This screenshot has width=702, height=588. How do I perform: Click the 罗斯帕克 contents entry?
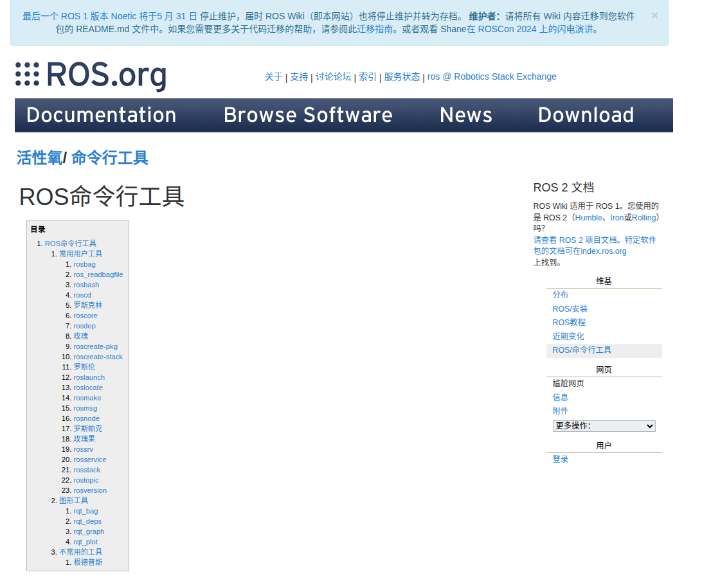pyautogui.click(x=87, y=428)
